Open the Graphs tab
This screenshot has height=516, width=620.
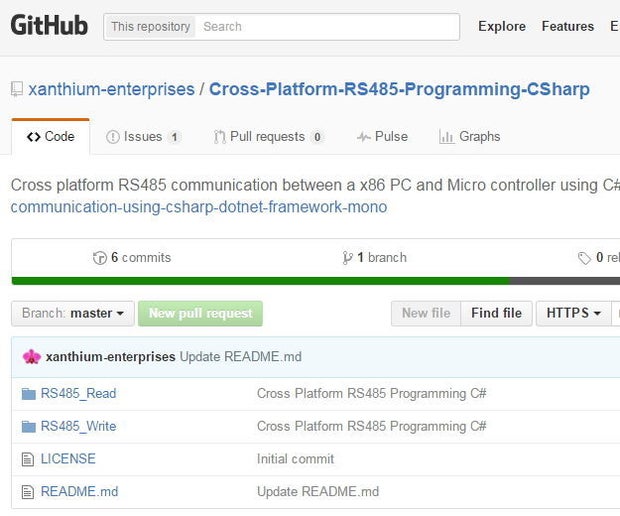click(x=469, y=137)
